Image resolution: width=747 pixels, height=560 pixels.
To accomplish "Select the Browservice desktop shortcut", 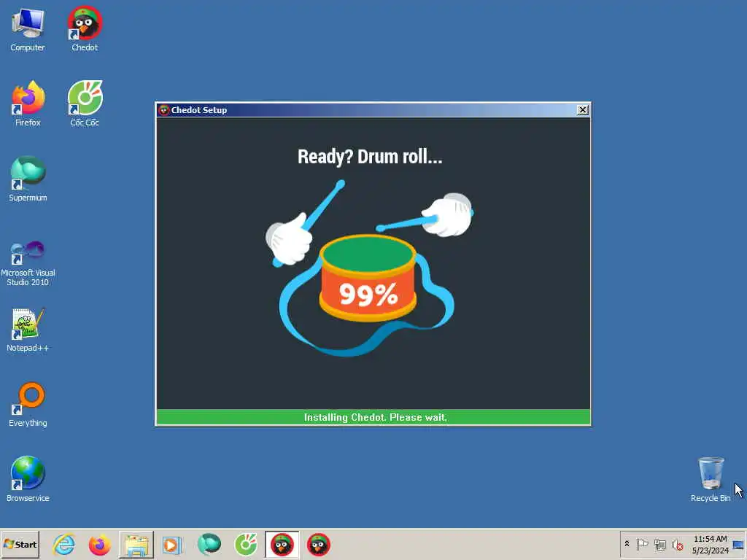I will click(x=28, y=479).
